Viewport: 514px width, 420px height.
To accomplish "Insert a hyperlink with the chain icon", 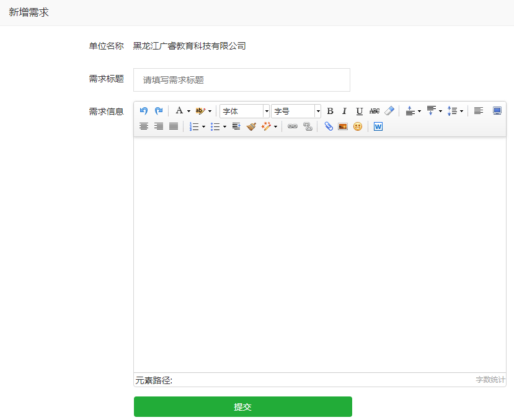I will coord(293,126).
